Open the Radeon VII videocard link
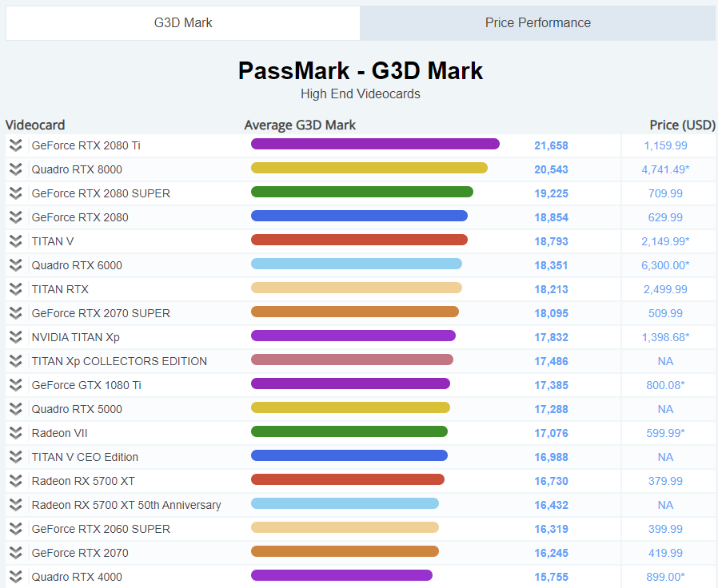 coord(59,433)
